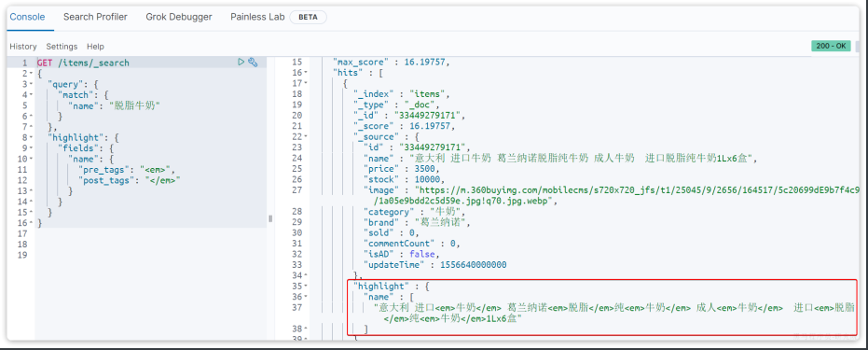Image resolution: width=868 pixels, height=350 pixels.
Task: Open console Settings
Action: 62,47
